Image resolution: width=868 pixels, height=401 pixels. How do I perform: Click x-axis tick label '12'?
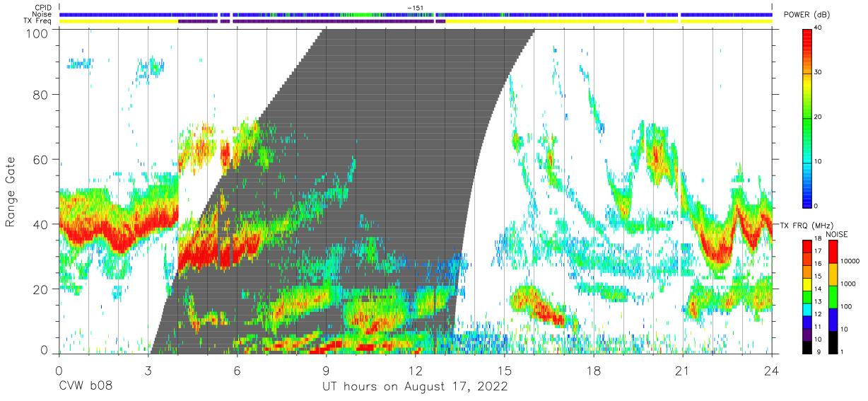415,370
